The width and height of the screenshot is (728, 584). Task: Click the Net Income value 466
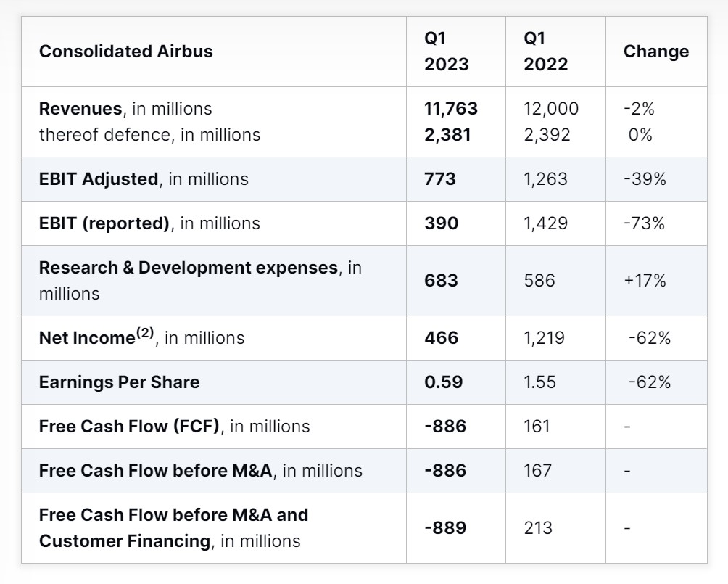(441, 338)
